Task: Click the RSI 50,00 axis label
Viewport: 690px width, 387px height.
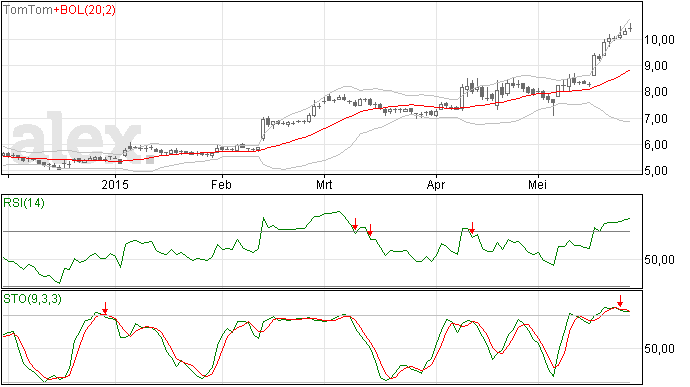Action: pos(659,260)
